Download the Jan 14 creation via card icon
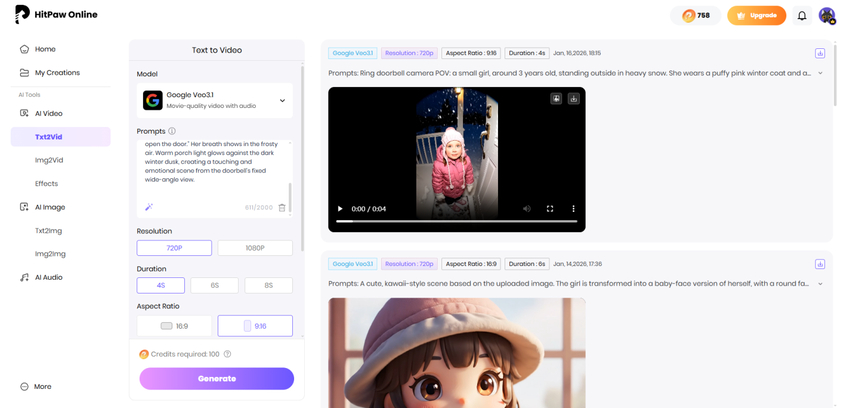 tap(820, 264)
